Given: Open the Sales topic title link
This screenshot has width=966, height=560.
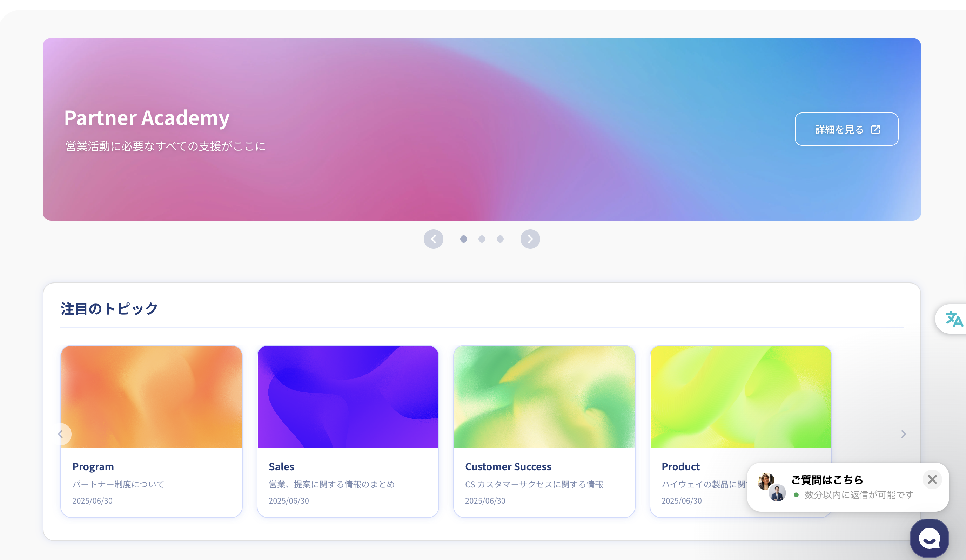Looking at the screenshot, I should (x=281, y=466).
